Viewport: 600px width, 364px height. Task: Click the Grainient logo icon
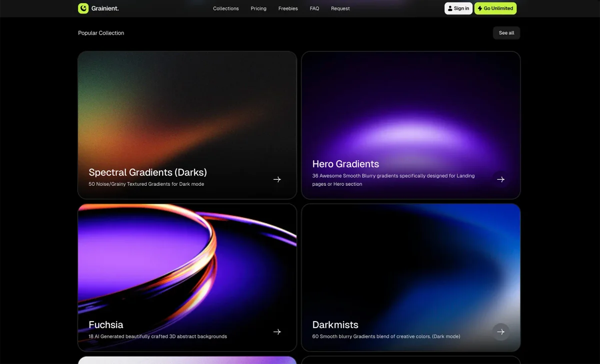point(83,8)
